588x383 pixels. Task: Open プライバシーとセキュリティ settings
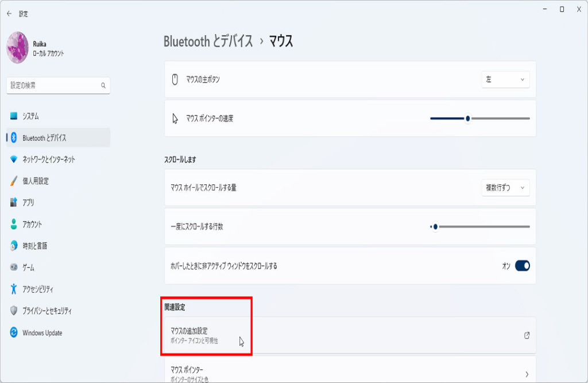point(47,311)
